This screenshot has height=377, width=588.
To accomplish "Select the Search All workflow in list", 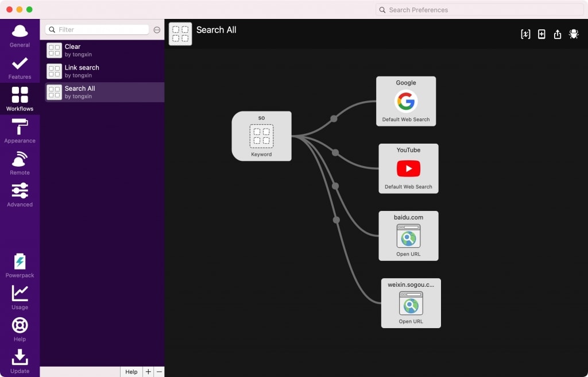I will [x=105, y=93].
